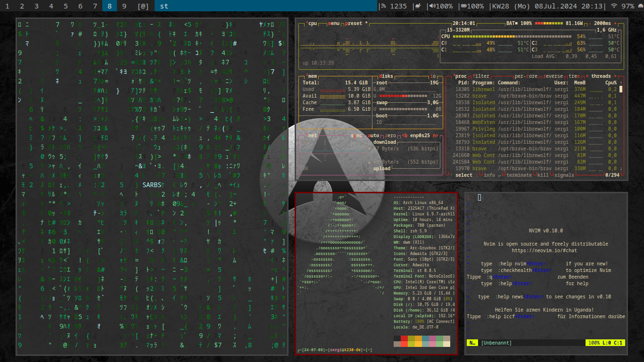
Task: Click the down arrow beside select in btop
Action: 478,175
